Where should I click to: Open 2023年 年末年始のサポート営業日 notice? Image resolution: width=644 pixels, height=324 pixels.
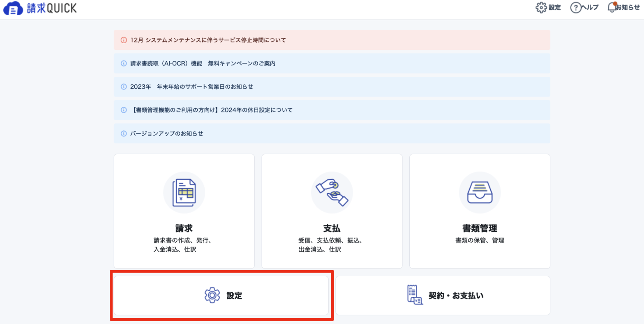[x=332, y=87]
